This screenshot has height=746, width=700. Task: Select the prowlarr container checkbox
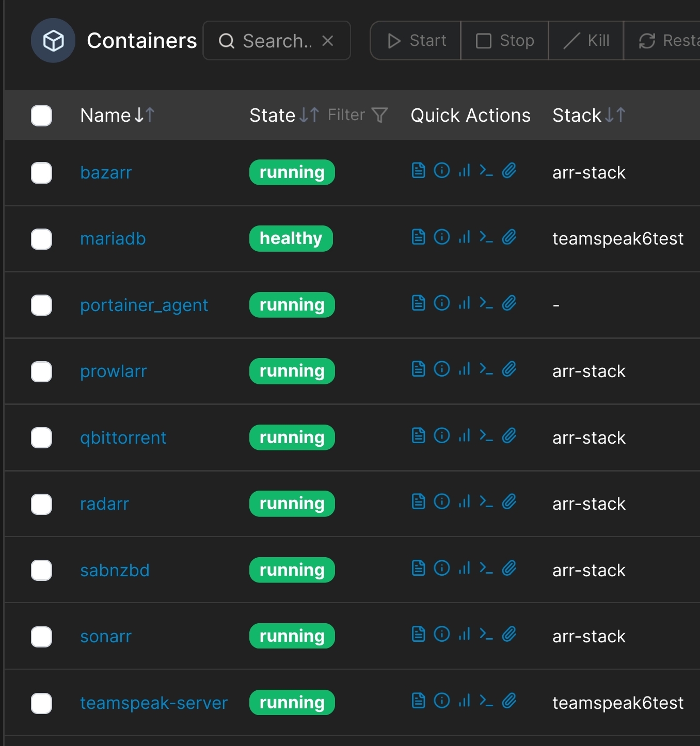41,371
